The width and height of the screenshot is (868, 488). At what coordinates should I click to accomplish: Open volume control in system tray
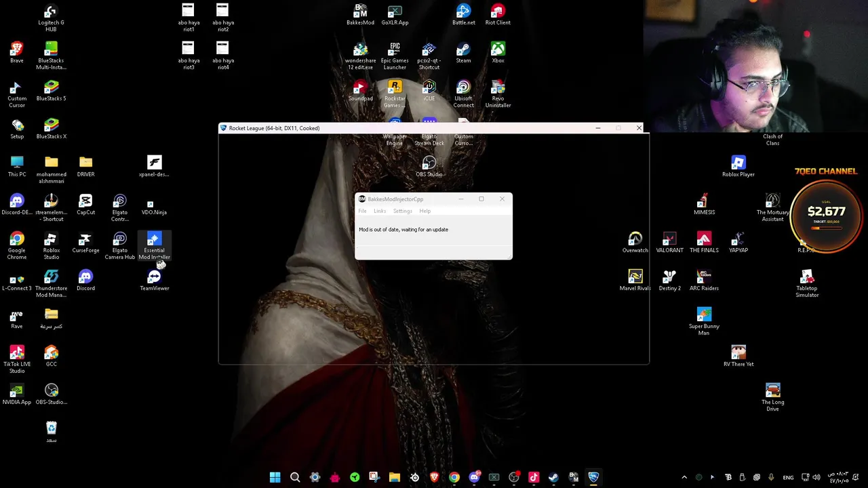click(x=816, y=477)
